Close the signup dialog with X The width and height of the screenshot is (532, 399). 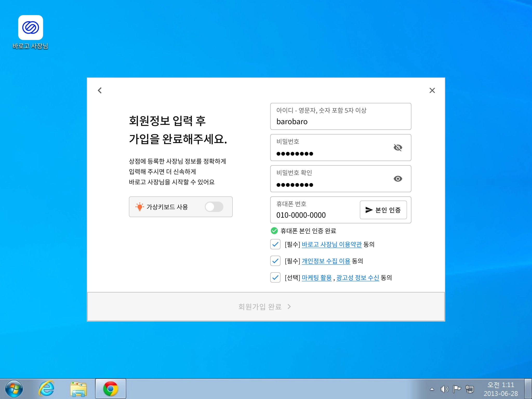[432, 90]
